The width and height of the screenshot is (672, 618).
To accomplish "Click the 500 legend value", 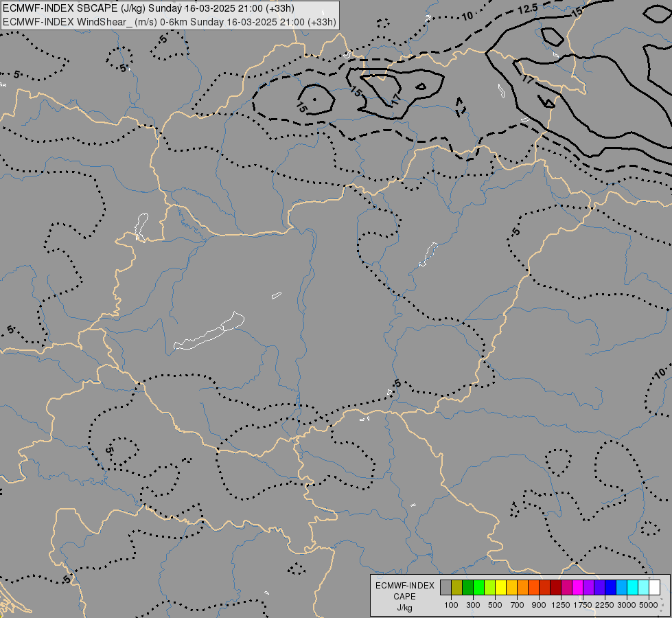I will point(495,605).
